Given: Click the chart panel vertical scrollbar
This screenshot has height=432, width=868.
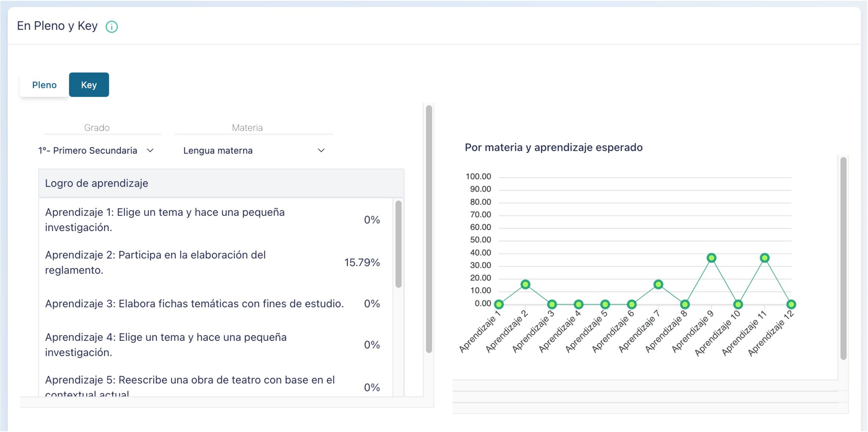Looking at the screenshot, I should point(843,258).
